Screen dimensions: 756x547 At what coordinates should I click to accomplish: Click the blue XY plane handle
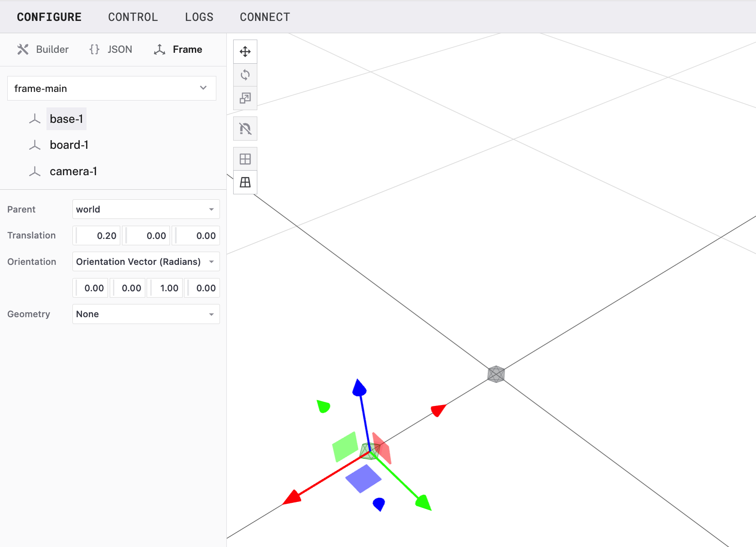(x=363, y=478)
